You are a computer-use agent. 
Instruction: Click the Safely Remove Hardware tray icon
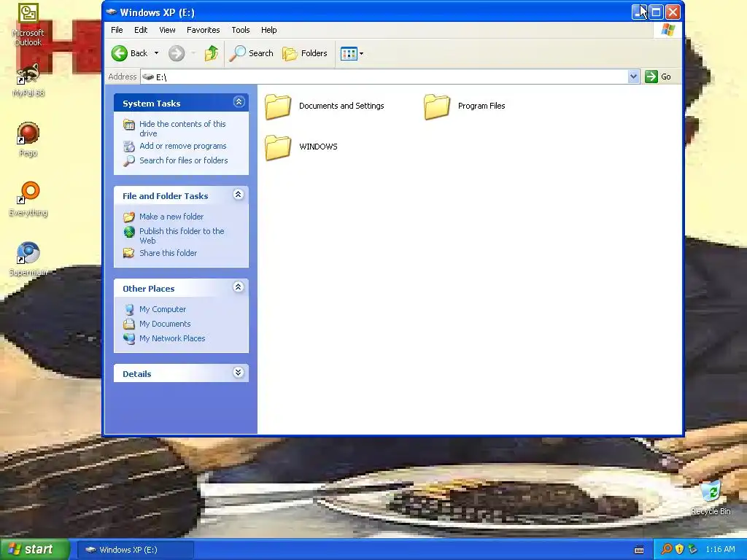coord(693,550)
